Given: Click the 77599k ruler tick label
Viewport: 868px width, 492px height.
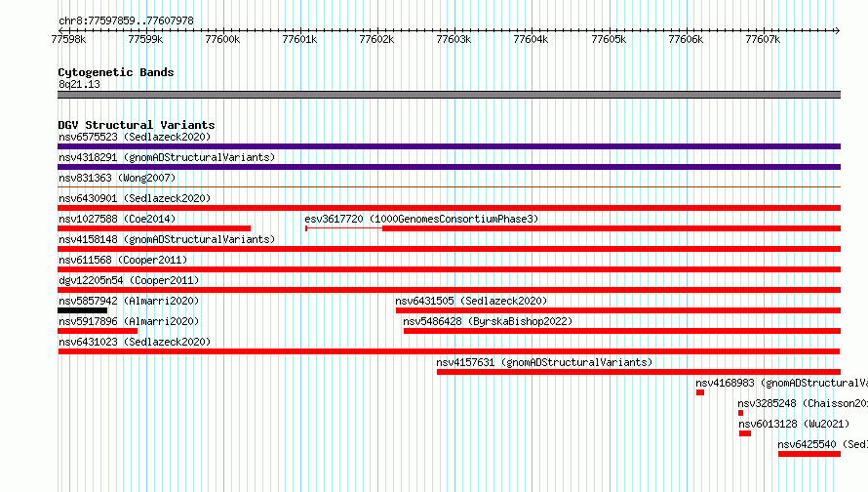Looking at the screenshot, I should 145,39.
